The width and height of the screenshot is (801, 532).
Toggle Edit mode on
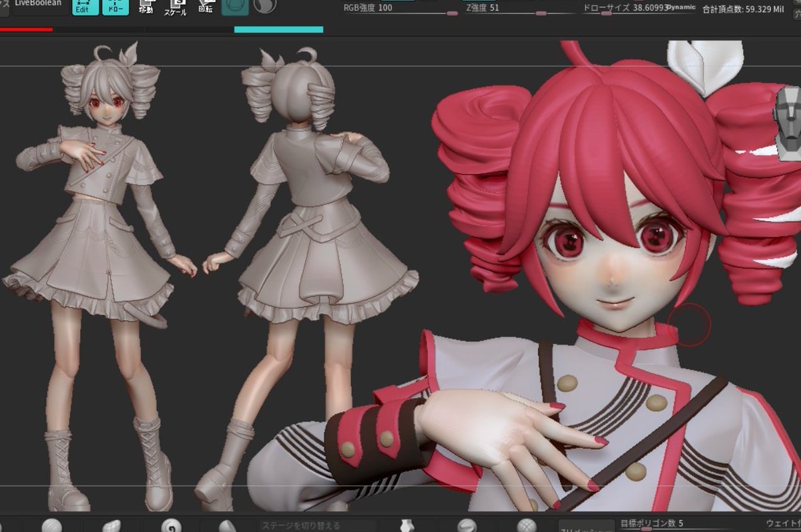(85, 8)
